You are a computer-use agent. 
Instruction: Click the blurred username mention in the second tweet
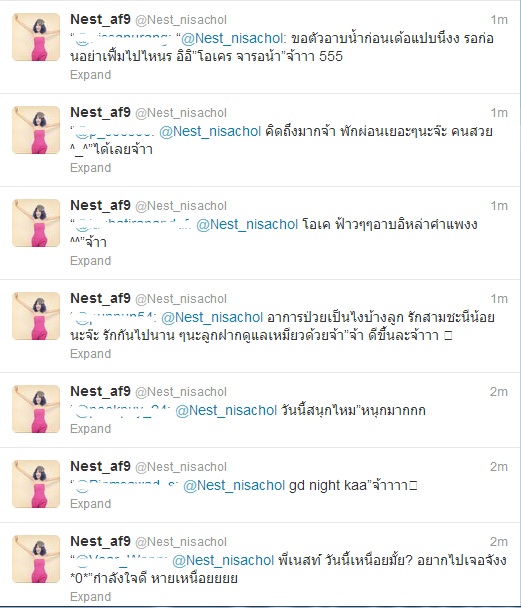coord(114,132)
